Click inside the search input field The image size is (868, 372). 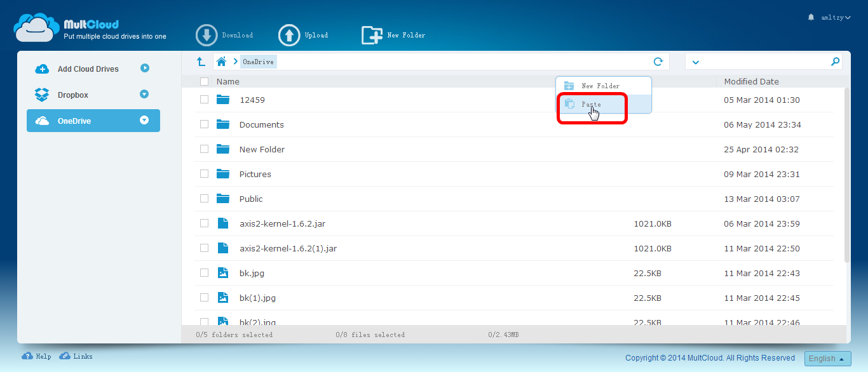(x=763, y=62)
